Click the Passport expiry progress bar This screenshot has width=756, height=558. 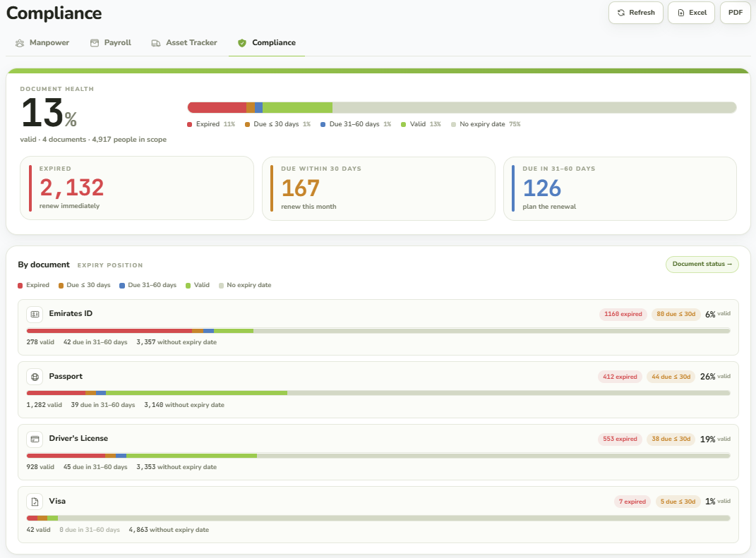tap(378, 393)
